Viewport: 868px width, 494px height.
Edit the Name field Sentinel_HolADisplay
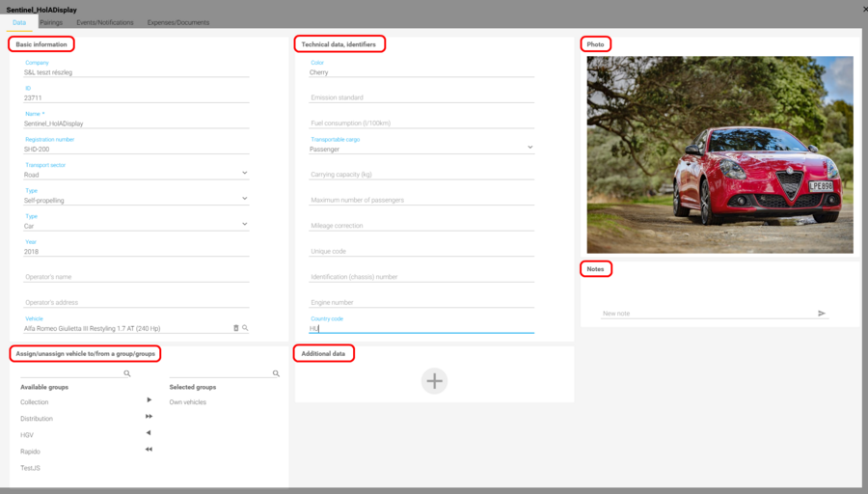click(x=136, y=123)
